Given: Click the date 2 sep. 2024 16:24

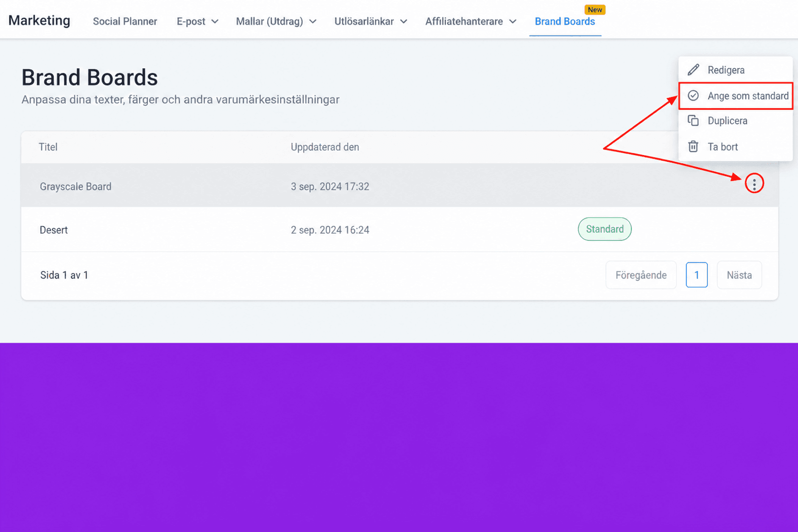Looking at the screenshot, I should pos(330,230).
